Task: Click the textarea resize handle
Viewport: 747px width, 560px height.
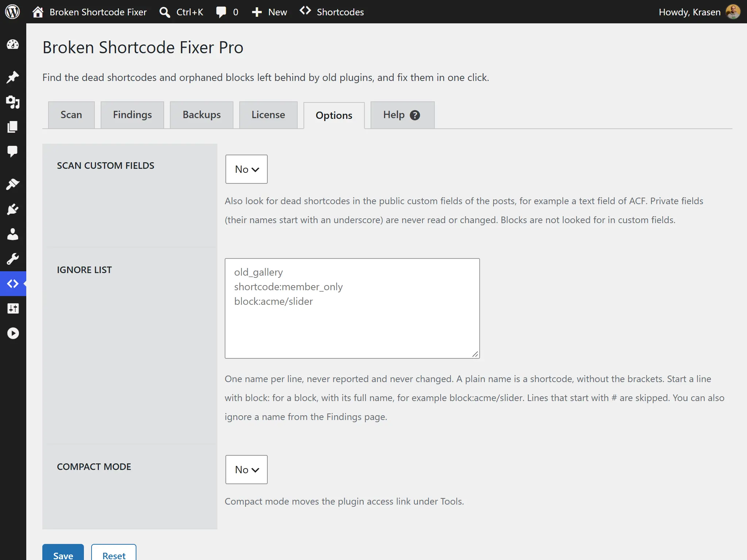Action: (x=475, y=354)
